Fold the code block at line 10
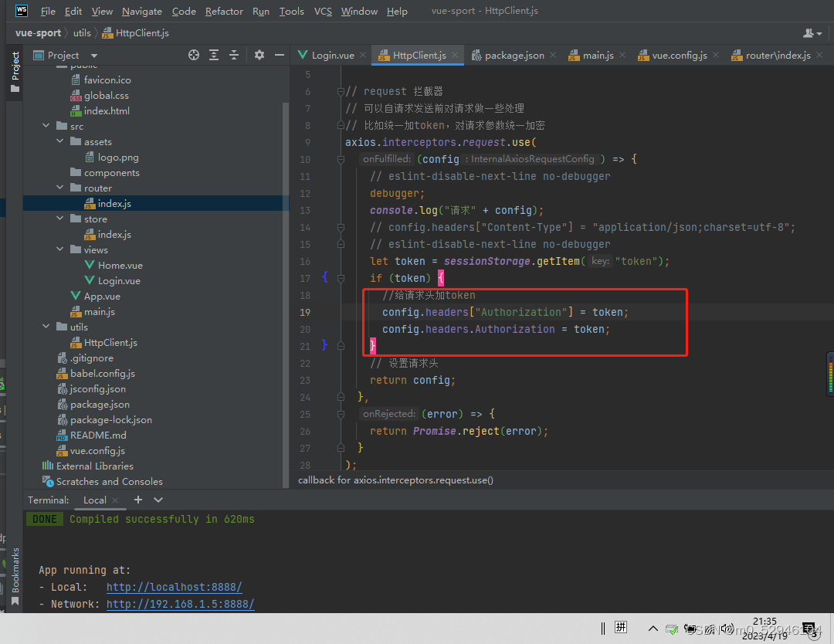The image size is (834, 644). [x=341, y=159]
